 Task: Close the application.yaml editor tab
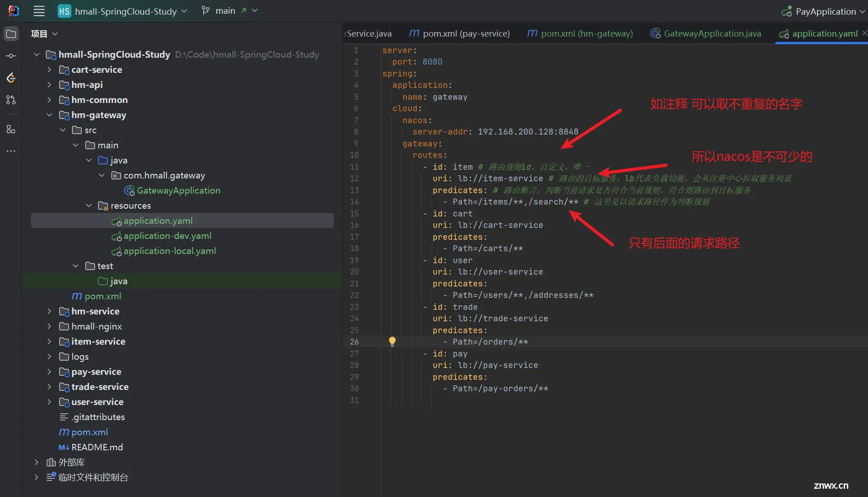point(864,33)
